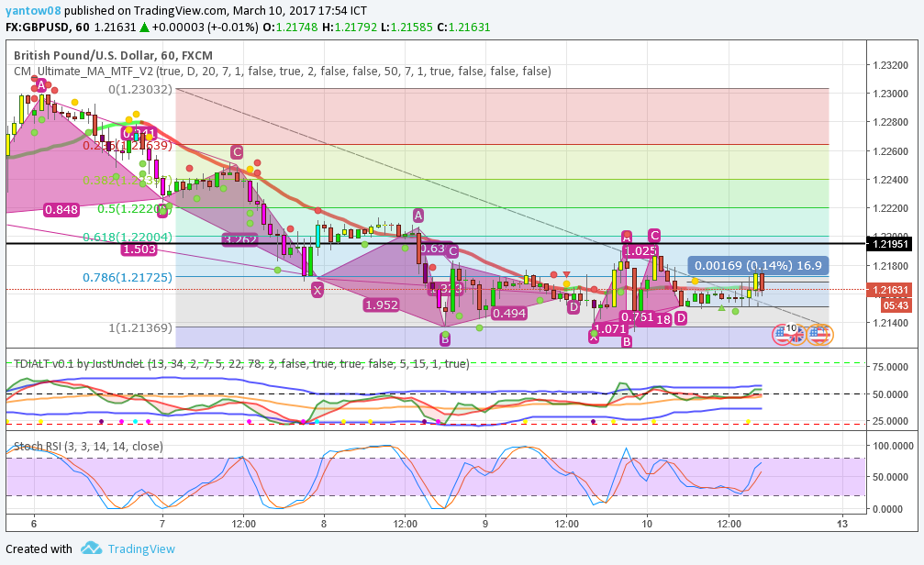
Task: Click the 1.952 harmonic ratio label
Action: tap(382, 305)
